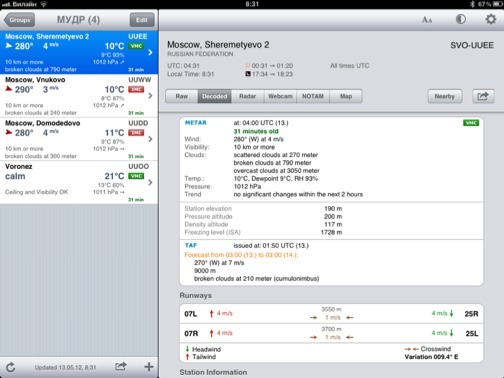Click the МУДР (4) group title
Viewport: 504px width, 378px height.
click(x=78, y=20)
